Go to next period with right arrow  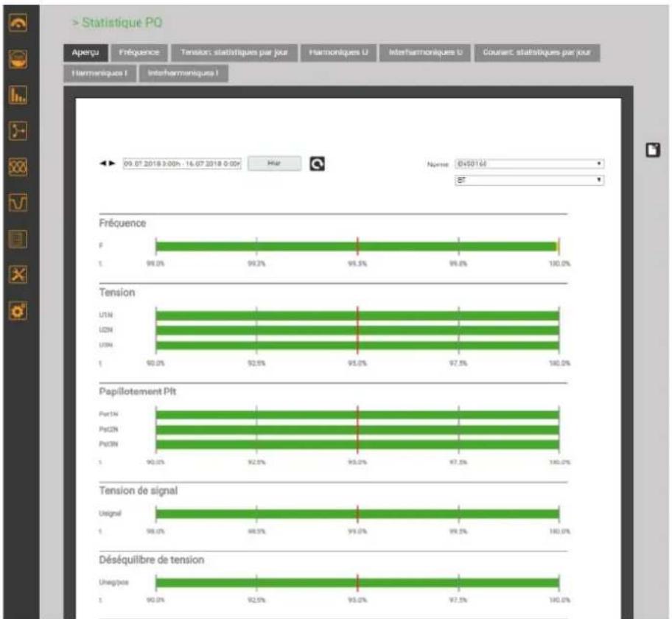112,164
